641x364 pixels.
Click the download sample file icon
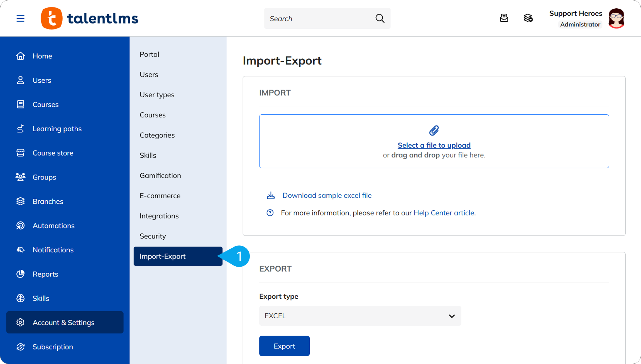271,195
